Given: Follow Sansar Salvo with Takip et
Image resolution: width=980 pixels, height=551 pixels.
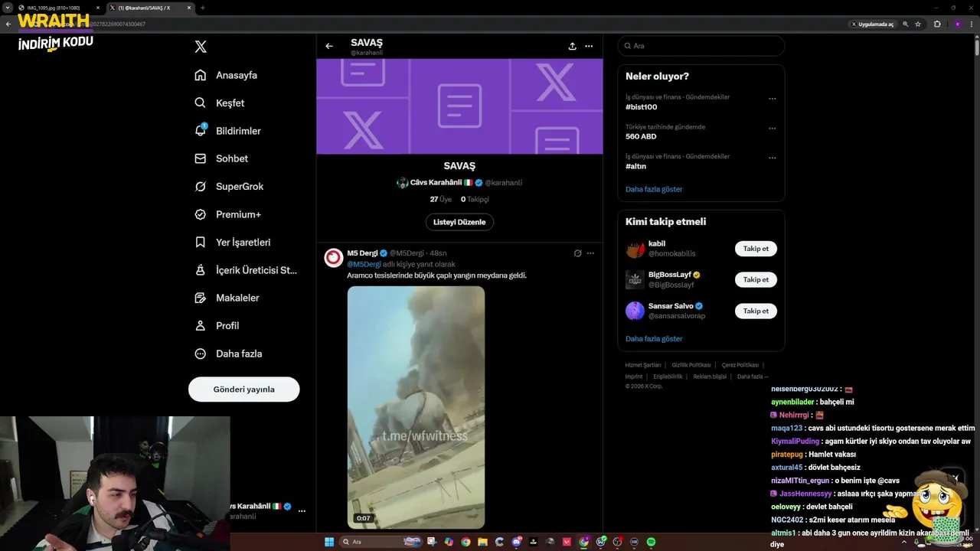Looking at the screenshot, I should tap(756, 311).
